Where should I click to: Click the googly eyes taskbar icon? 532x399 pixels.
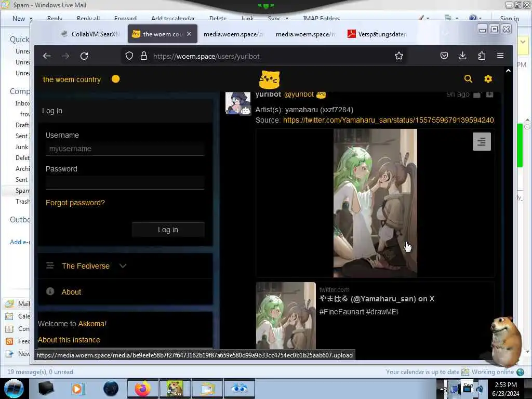coord(240,389)
